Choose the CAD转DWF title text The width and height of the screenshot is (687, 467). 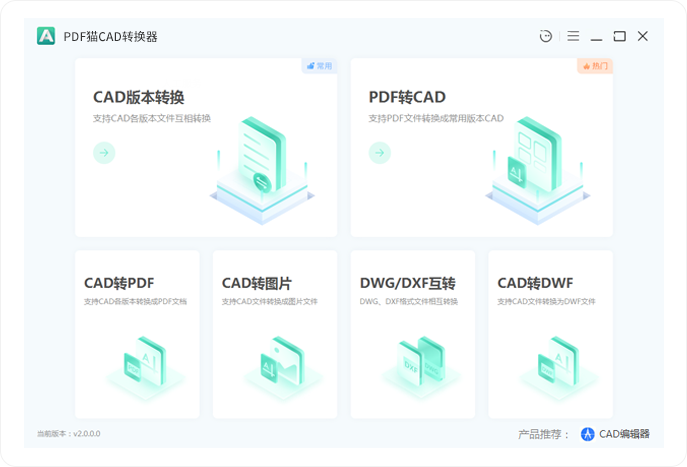tap(535, 282)
